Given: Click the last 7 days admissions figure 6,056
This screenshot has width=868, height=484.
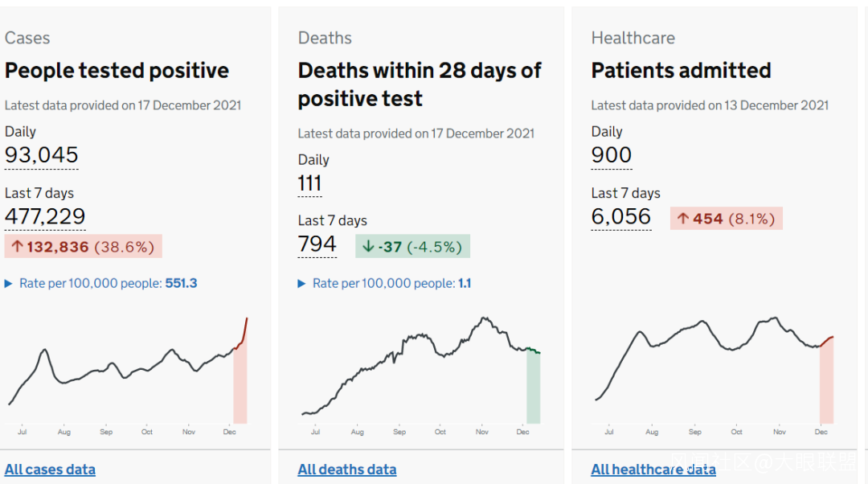Looking at the screenshot, I should click(621, 216).
